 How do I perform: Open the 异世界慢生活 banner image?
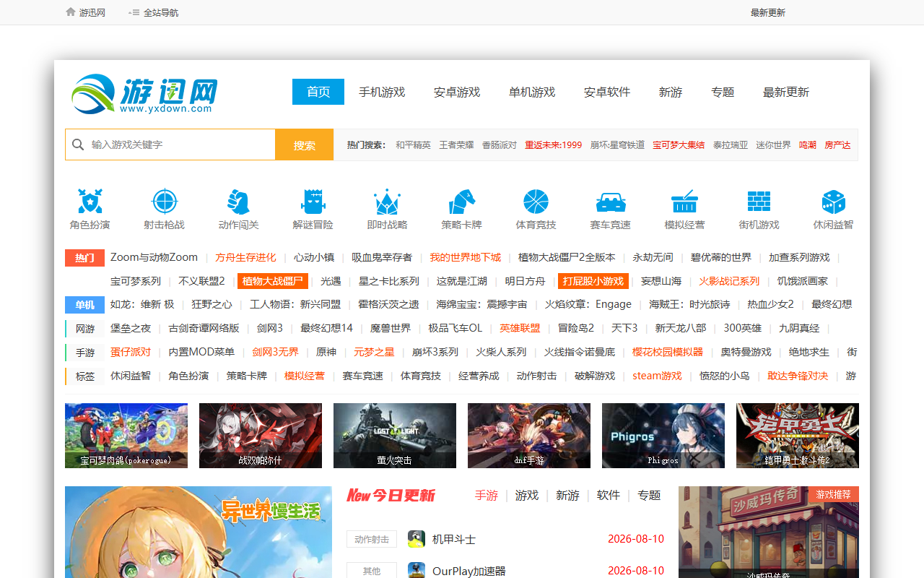point(199,532)
